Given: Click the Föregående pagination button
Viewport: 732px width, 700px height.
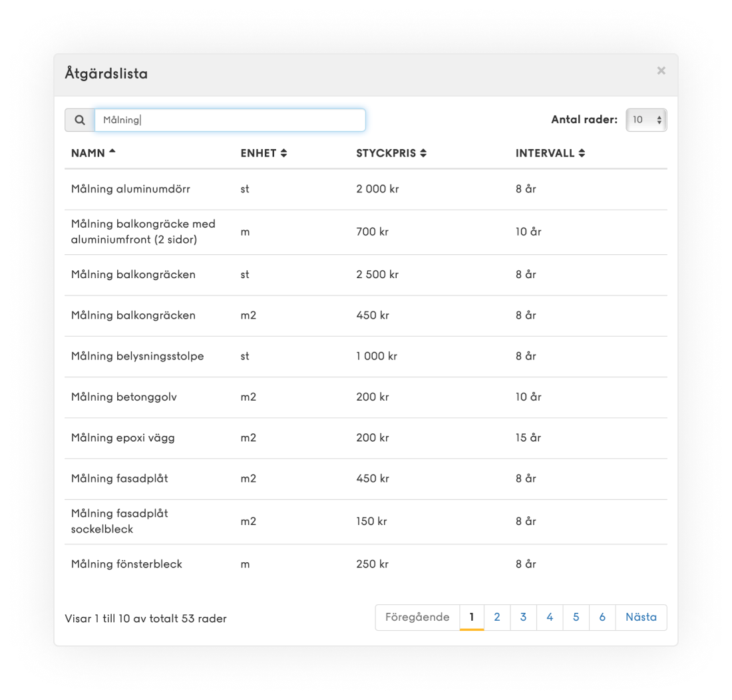Looking at the screenshot, I should pyautogui.click(x=417, y=617).
